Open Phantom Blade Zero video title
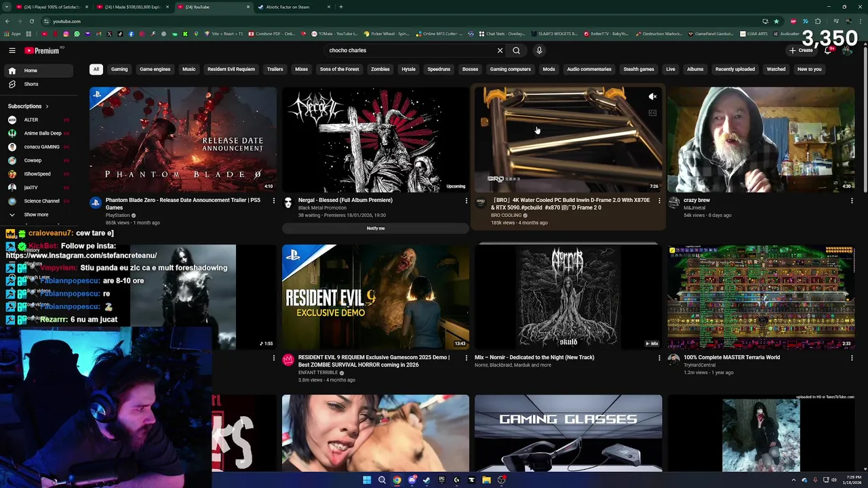Viewport: 868px width, 488px height. 183,204
